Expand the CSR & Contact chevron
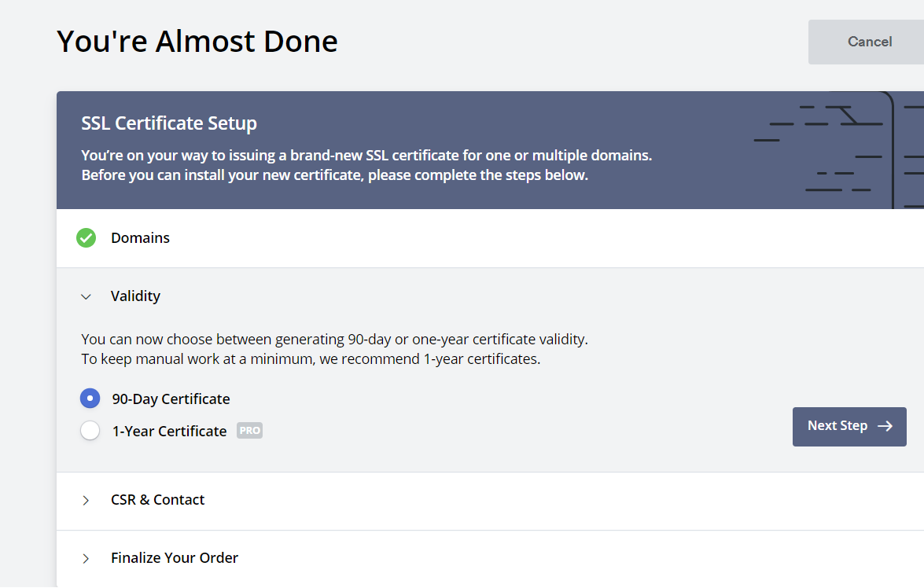This screenshot has height=588, width=924. [x=86, y=500]
